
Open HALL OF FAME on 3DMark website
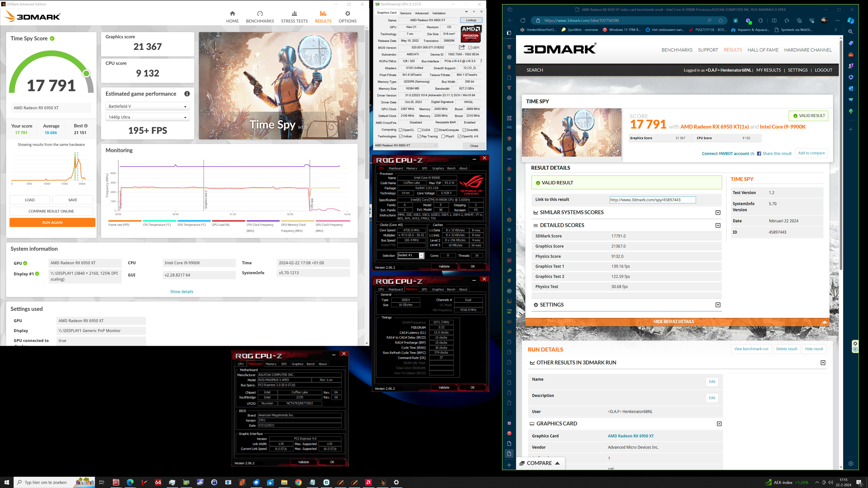[x=763, y=50]
